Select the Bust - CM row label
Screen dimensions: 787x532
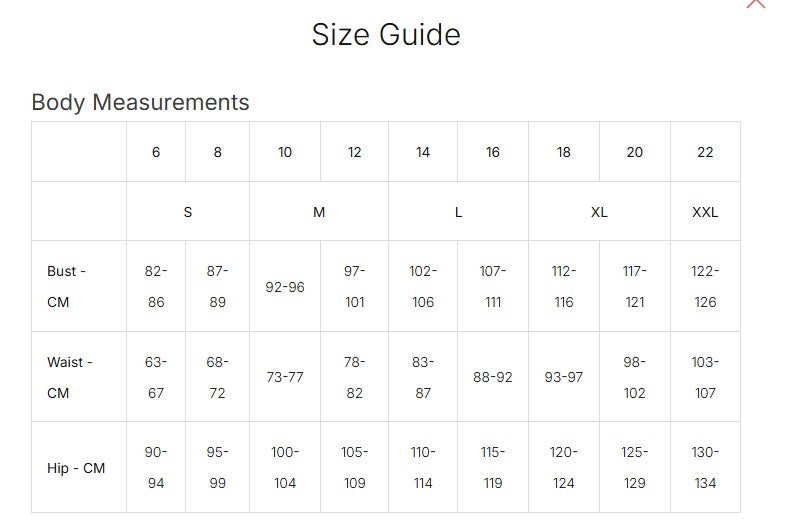[66, 286]
